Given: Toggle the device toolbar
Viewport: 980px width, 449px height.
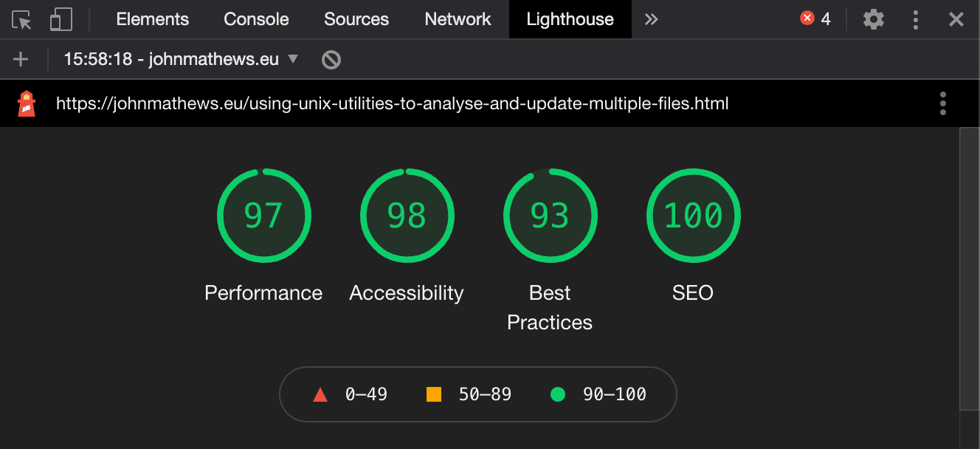Looking at the screenshot, I should tap(61, 19).
